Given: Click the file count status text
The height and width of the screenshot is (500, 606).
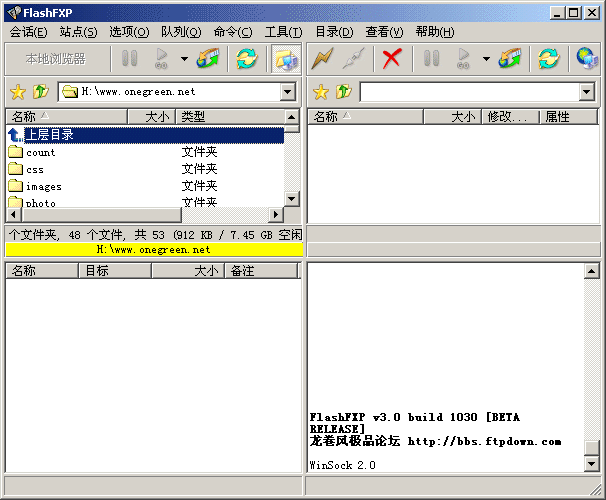Looking at the screenshot, I should pyautogui.click(x=155, y=235).
